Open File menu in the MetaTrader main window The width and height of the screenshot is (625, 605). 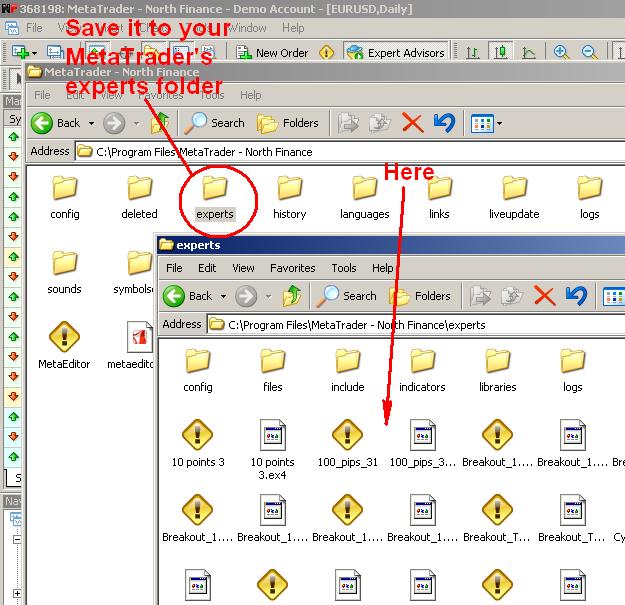click(34, 28)
